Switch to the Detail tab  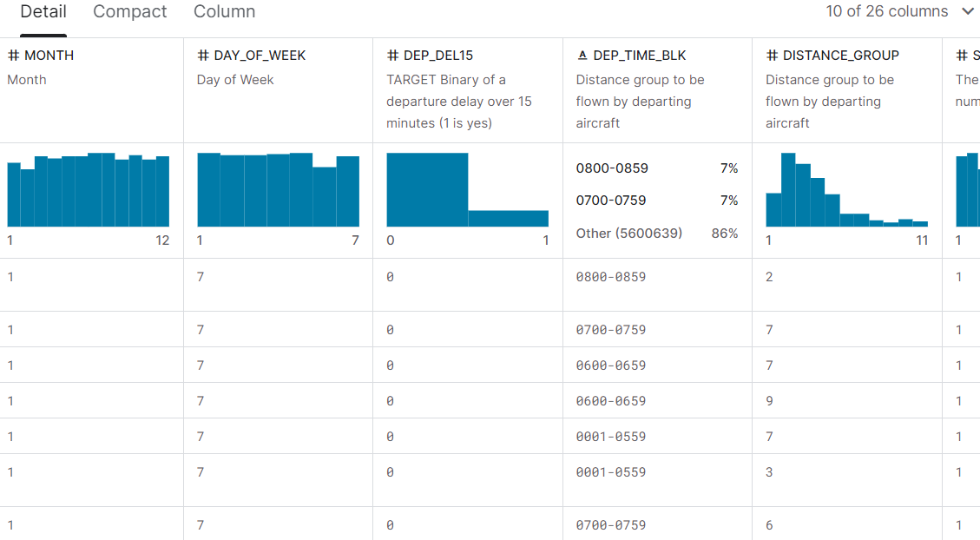[x=43, y=12]
